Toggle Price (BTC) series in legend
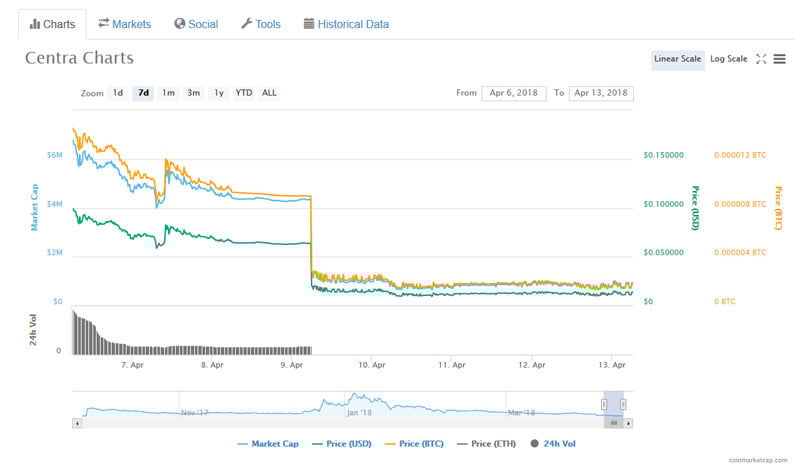 click(414, 444)
